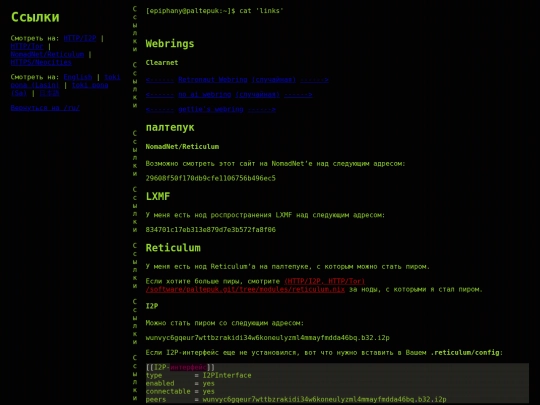The height and width of the screenshot is (405, 540).
Task: Open random site in no ai webring
Action: [x=258, y=94]
